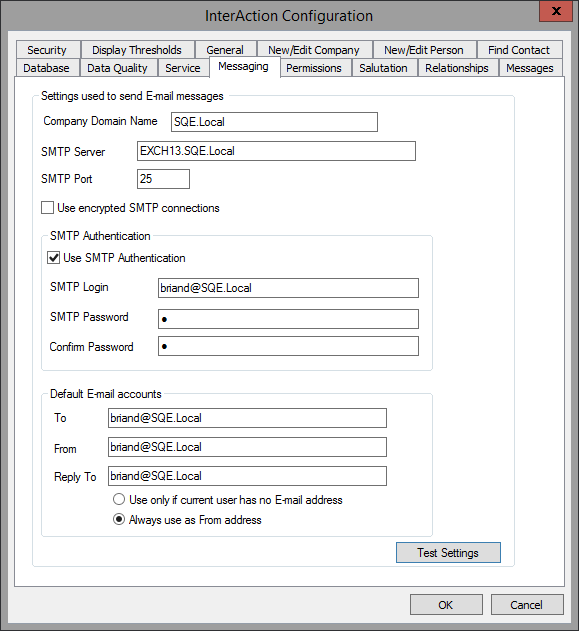The height and width of the screenshot is (631, 579).
Task: Open the Relationships tab
Action: [457, 68]
